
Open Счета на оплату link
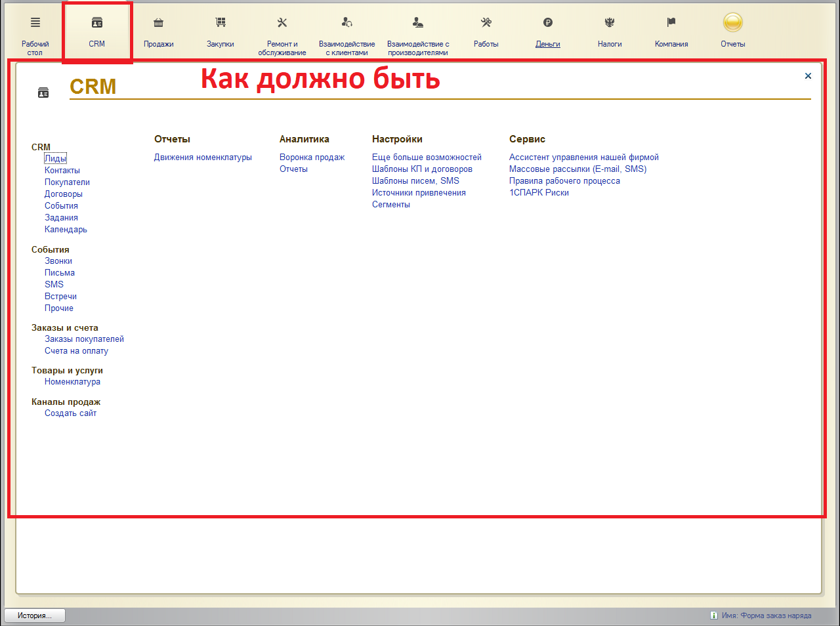(x=76, y=351)
